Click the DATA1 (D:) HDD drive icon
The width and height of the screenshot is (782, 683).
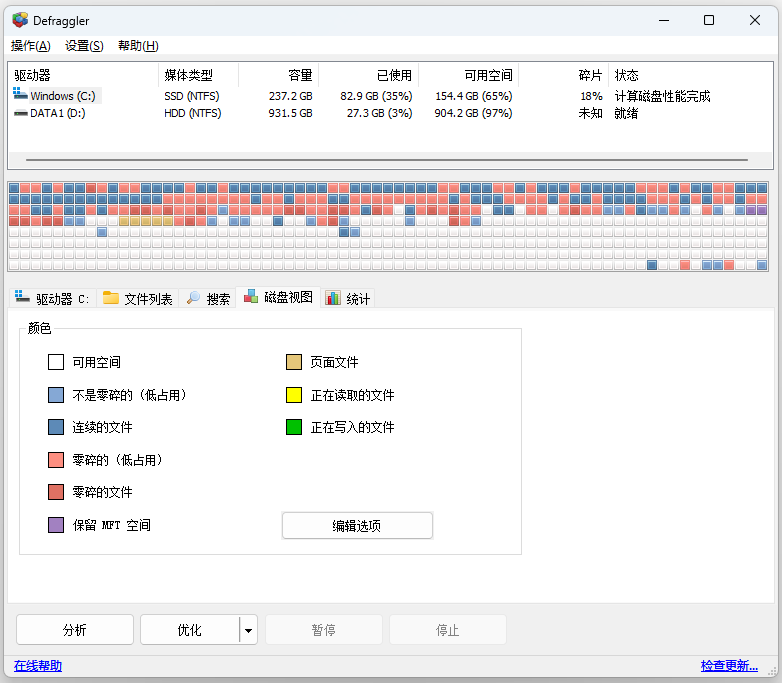(21, 113)
